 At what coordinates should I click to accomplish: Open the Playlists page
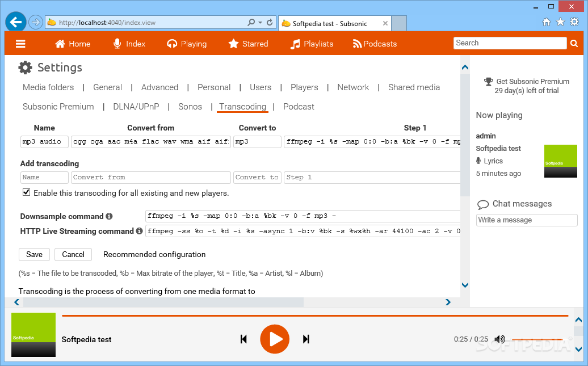coord(312,44)
